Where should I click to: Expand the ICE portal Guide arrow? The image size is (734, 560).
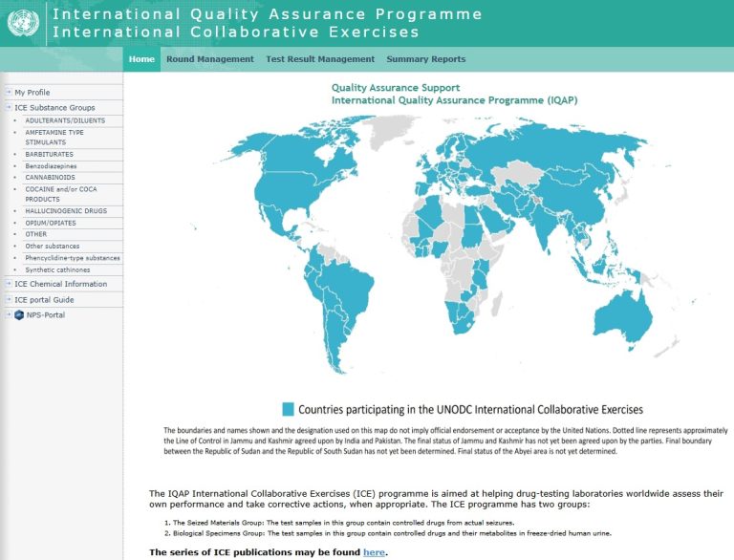8,299
